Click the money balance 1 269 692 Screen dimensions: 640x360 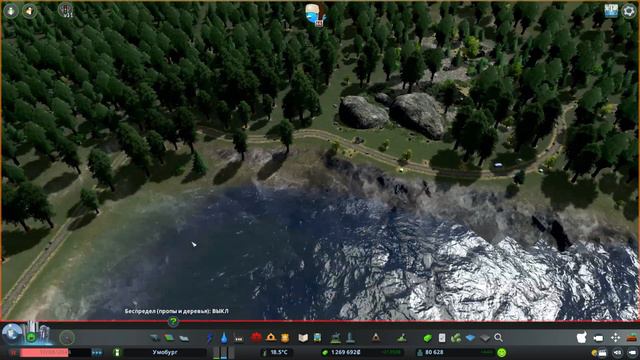coord(345,352)
